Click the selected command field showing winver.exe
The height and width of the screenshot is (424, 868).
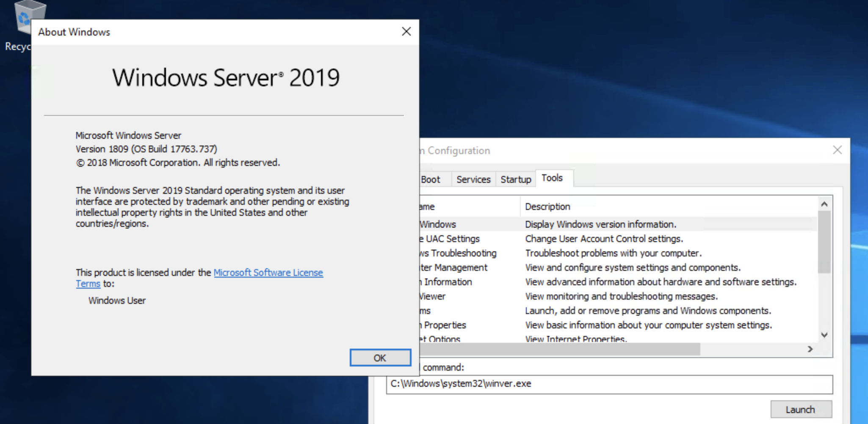[609, 384]
